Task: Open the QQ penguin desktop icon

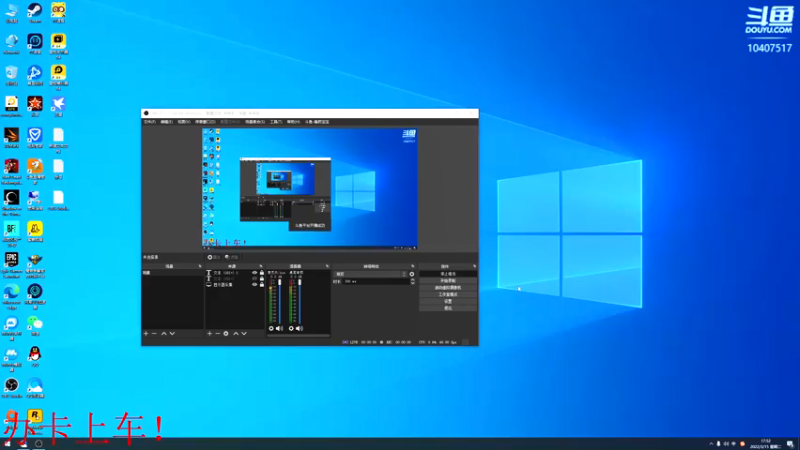Action: pyautogui.click(x=35, y=357)
